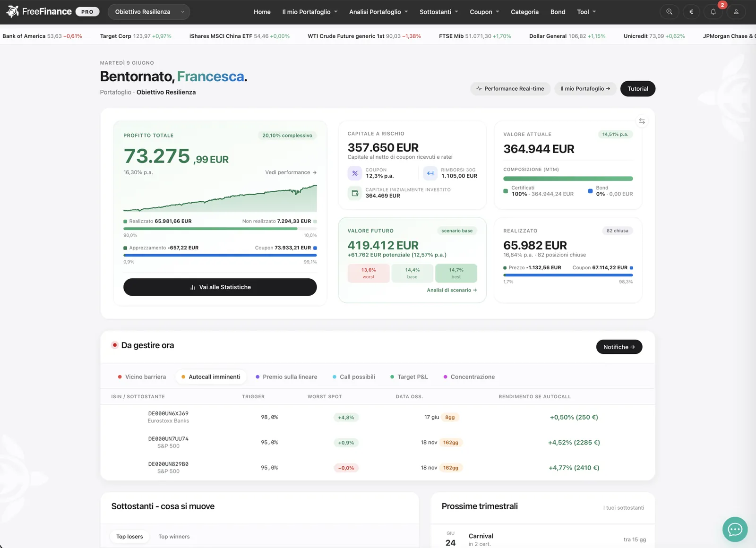Click the 20,10% complessivo badge

(287, 136)
